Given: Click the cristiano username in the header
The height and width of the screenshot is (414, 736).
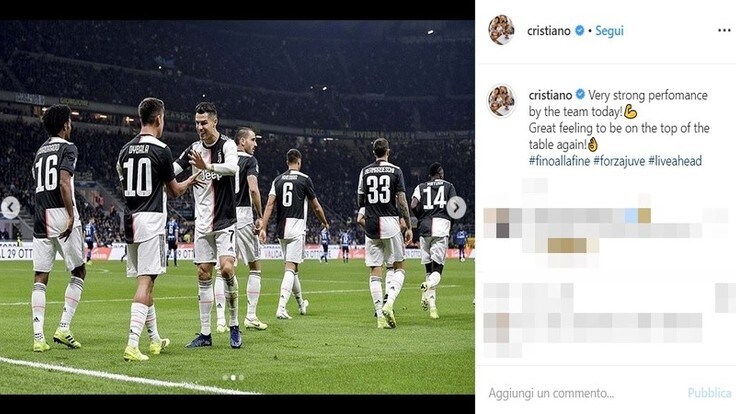Looking at the screenshot, I should [x=549, y=31].
